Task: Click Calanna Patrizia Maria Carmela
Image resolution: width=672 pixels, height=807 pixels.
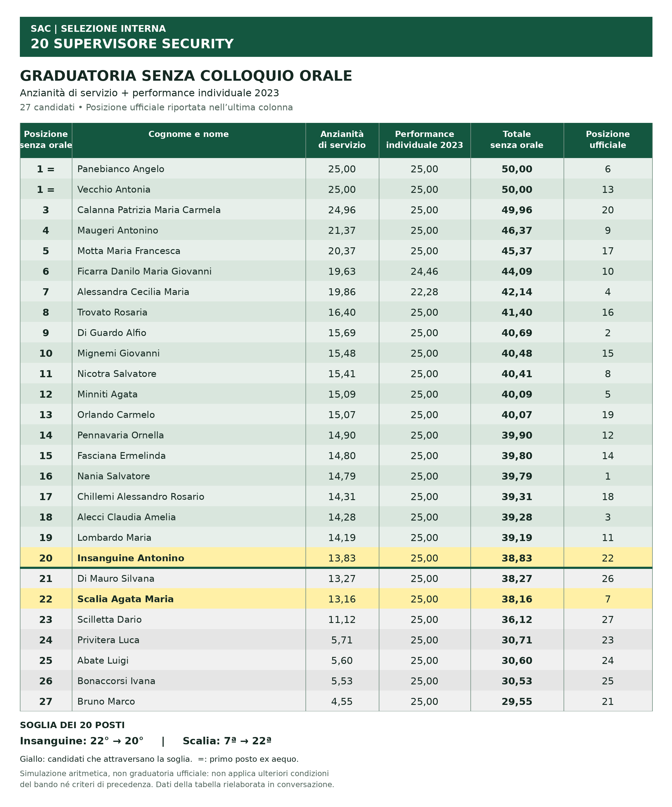Action: [149, 210]
